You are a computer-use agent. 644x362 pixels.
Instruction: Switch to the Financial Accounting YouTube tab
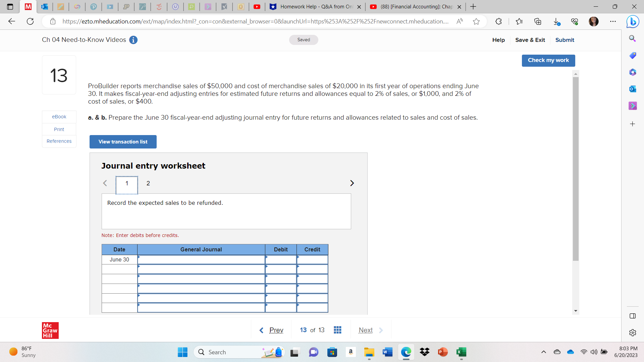416,7
